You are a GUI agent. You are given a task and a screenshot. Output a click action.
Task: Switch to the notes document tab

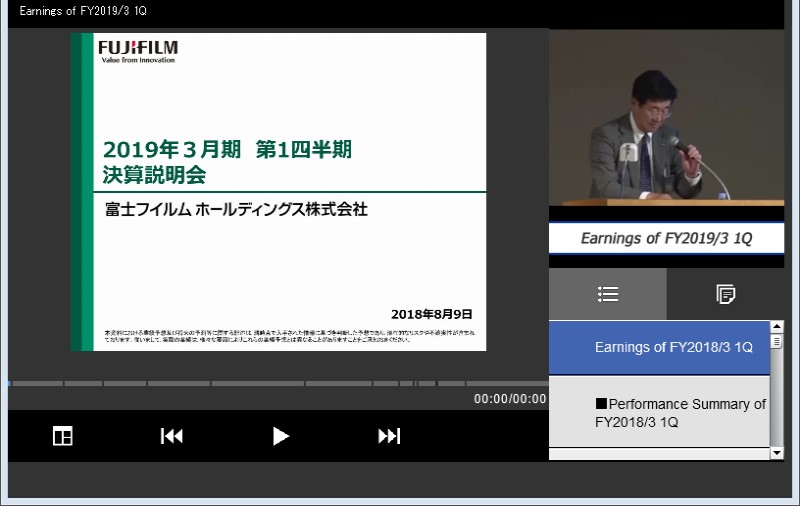click(x=725, y=294)
